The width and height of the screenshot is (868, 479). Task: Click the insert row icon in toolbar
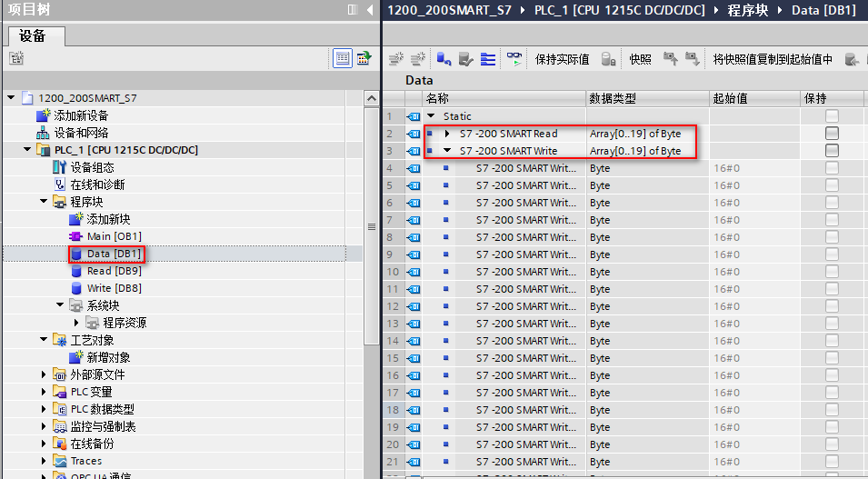395,59
